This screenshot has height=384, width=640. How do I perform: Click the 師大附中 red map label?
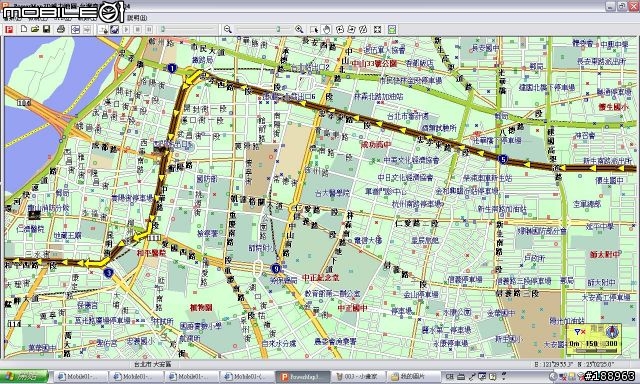pos(604,254)
